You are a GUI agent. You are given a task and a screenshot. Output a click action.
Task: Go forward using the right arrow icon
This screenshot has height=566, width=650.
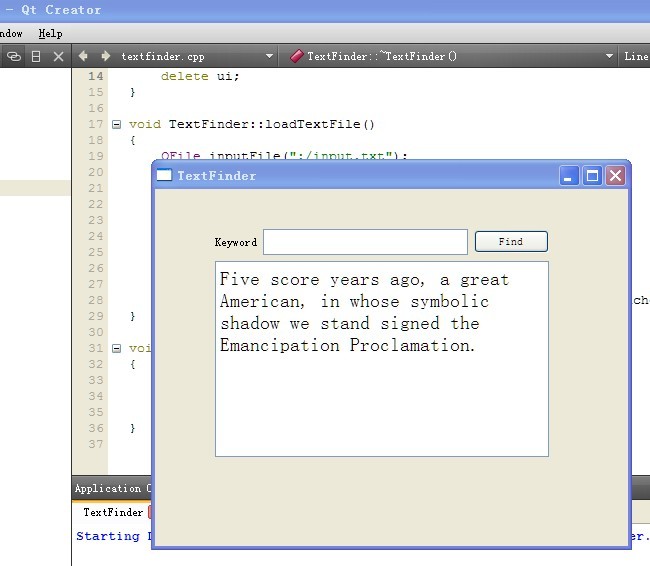[105, 57]
